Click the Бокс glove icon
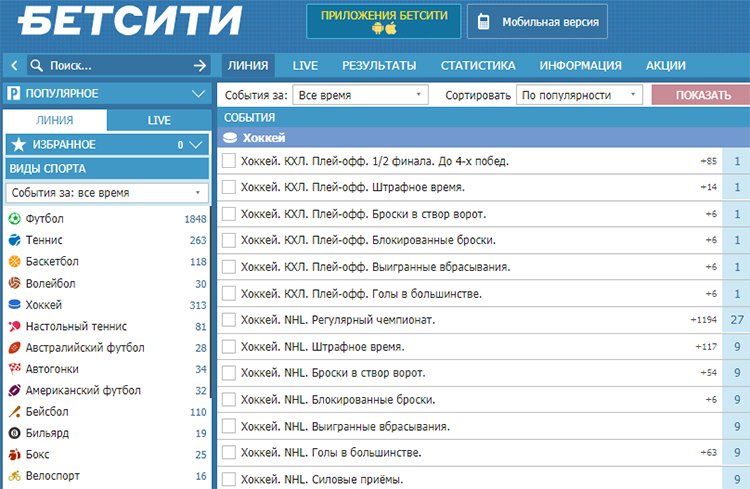Screen dimensions: 750x489 pos(14,454)
